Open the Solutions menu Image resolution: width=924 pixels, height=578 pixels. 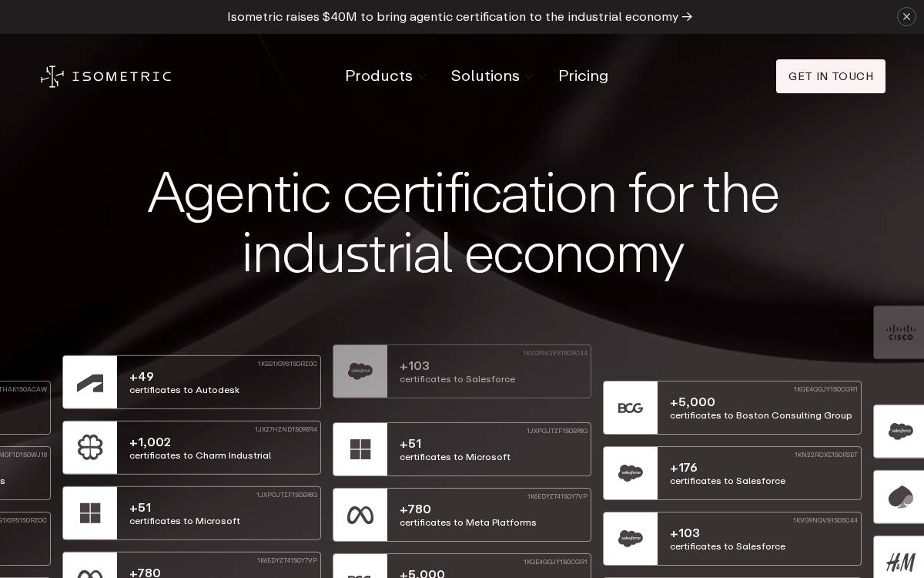(x=485, y=76)
